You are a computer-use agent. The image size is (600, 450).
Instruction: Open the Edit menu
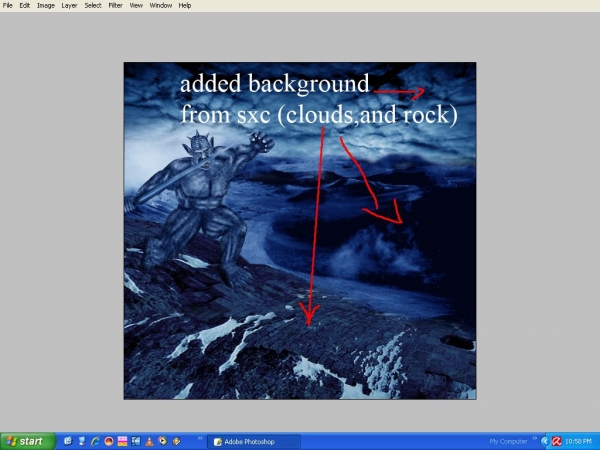point(24,5)
